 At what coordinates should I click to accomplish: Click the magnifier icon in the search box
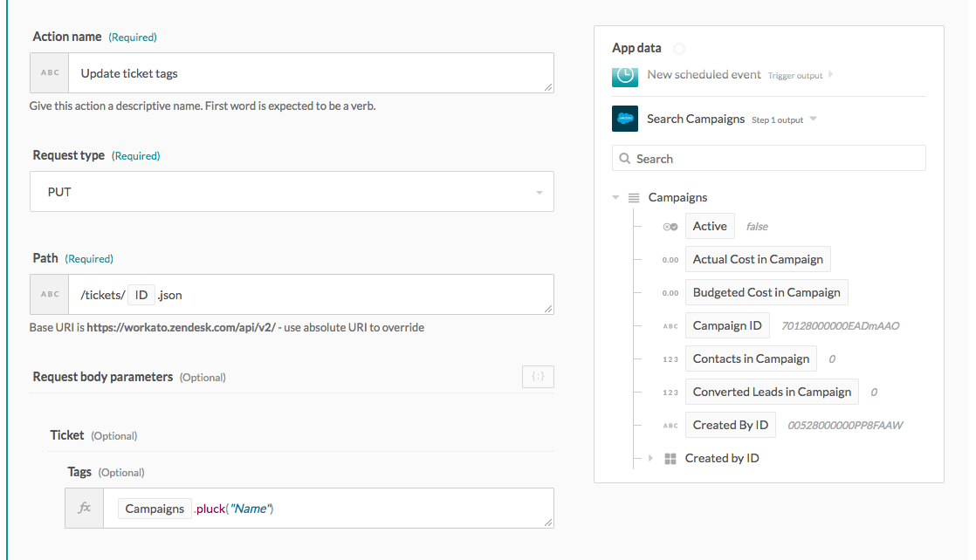[624, 159]
